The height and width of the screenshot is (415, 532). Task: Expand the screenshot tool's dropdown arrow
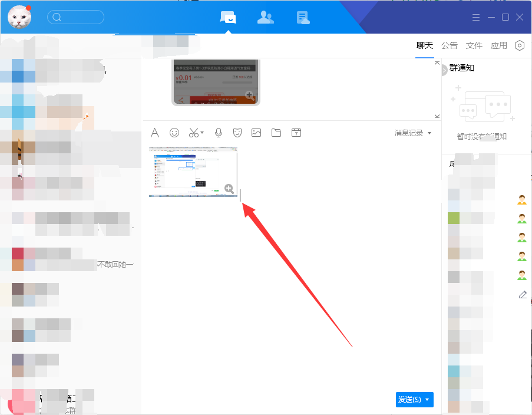point(201,133)
